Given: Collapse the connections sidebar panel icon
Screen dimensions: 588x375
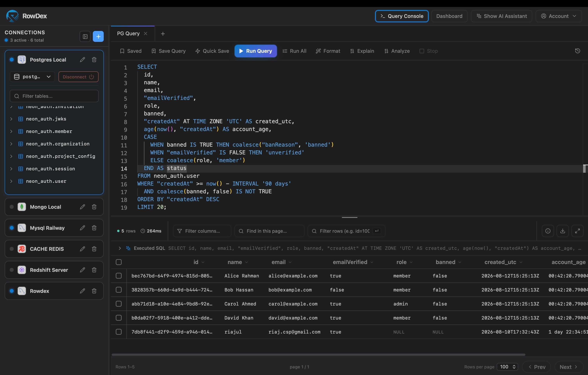Looking at the screenshot, I should (85, 37).
